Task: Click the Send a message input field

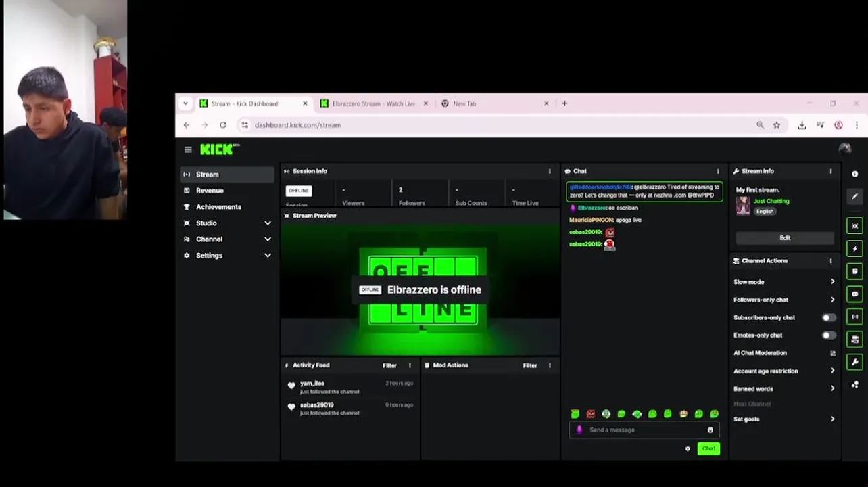Action: [x=643, y=430]
